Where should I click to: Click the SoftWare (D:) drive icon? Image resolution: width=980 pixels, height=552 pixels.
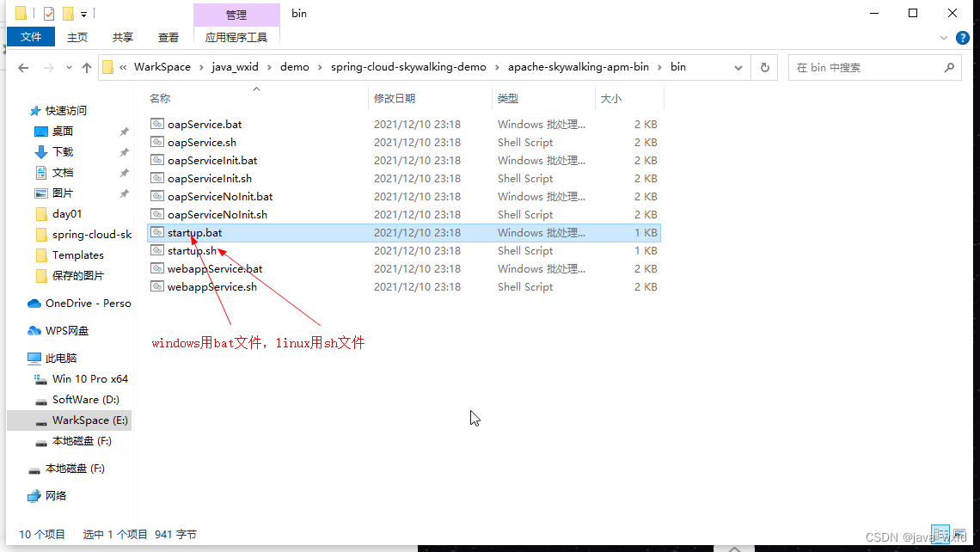tap(40, 400)
